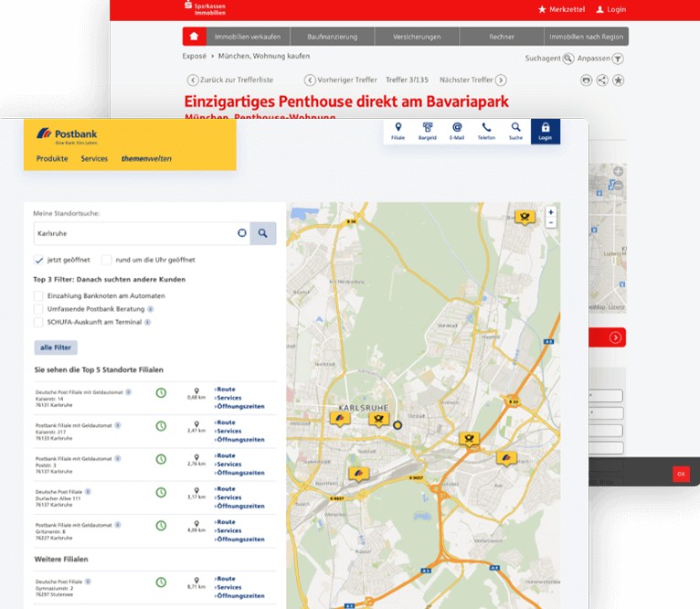The image size is (700, 609).
Task: Open Services for Stutensee Gymnasiumstr. branch
Action: (228, 587)
